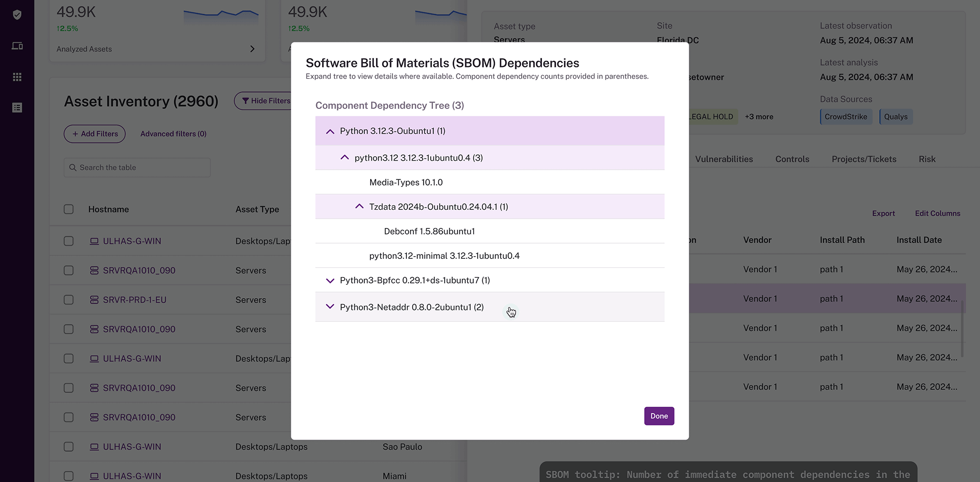
Task: Click the CrowdStrike data source tag
Action: coord(846,117)
